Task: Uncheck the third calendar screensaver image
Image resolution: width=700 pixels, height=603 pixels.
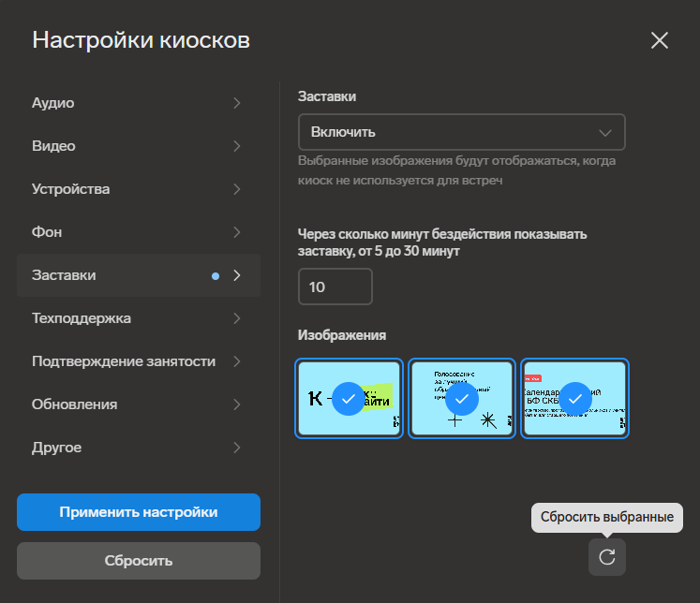Action: [x=574, y=399]
